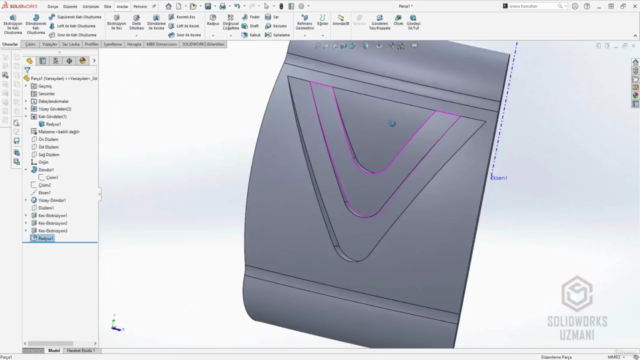The image size is (640, 360).
Task: Collapse the Katı Gövdeler(1) node
Action: tap(26, 116)
